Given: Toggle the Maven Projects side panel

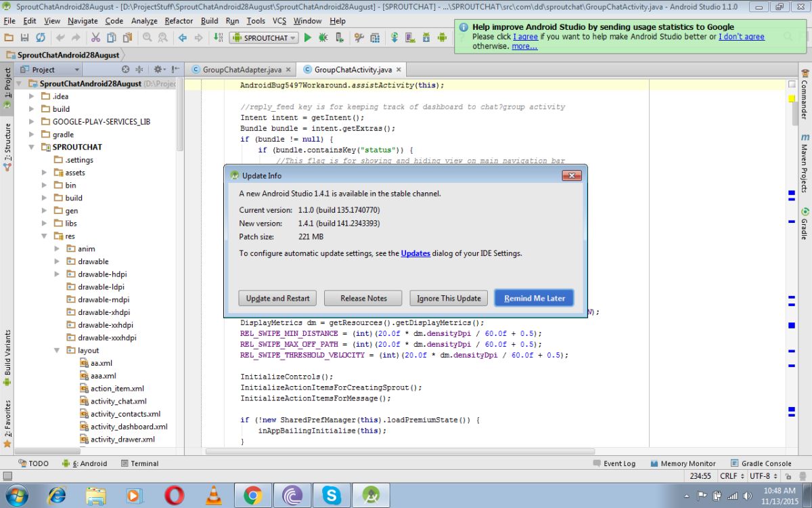Looking at the screenshot, I should tap(804, 164).
